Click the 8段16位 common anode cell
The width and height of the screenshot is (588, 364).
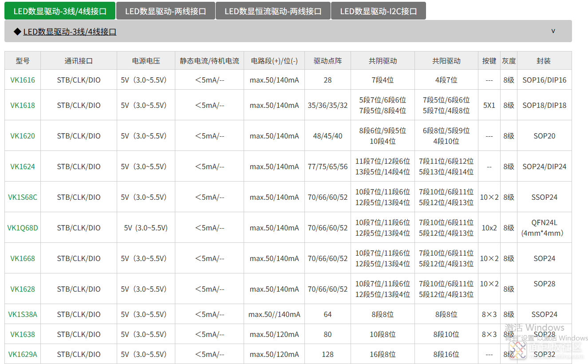[x=446, y=354]
